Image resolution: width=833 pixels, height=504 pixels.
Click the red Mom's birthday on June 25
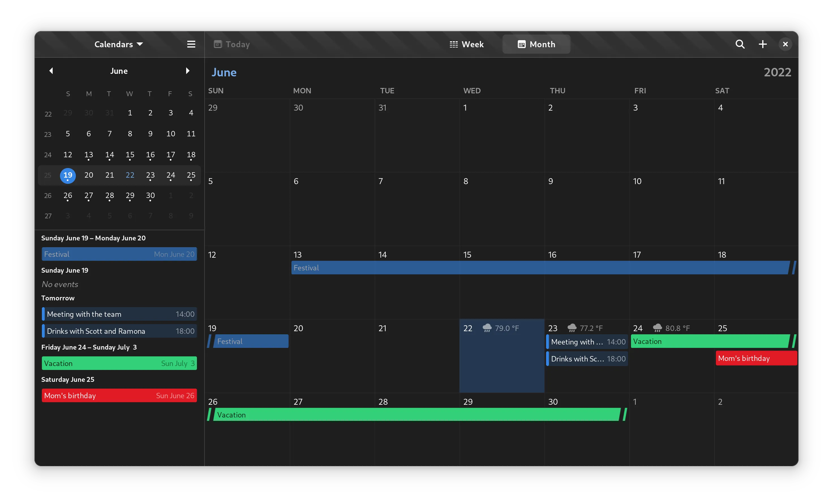(x=756, y=358)
